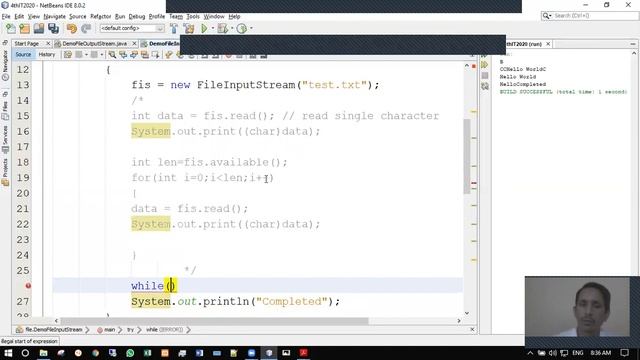
Task: Open the Windows Start menu
Action: click(8, 353)
